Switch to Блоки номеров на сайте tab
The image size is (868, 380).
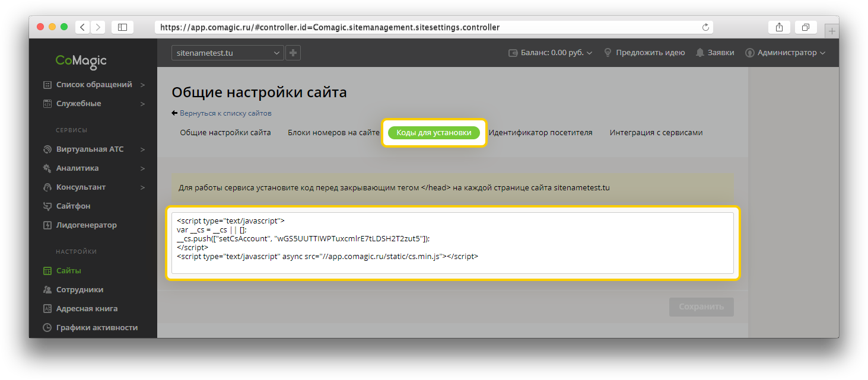tap(333, 133)
